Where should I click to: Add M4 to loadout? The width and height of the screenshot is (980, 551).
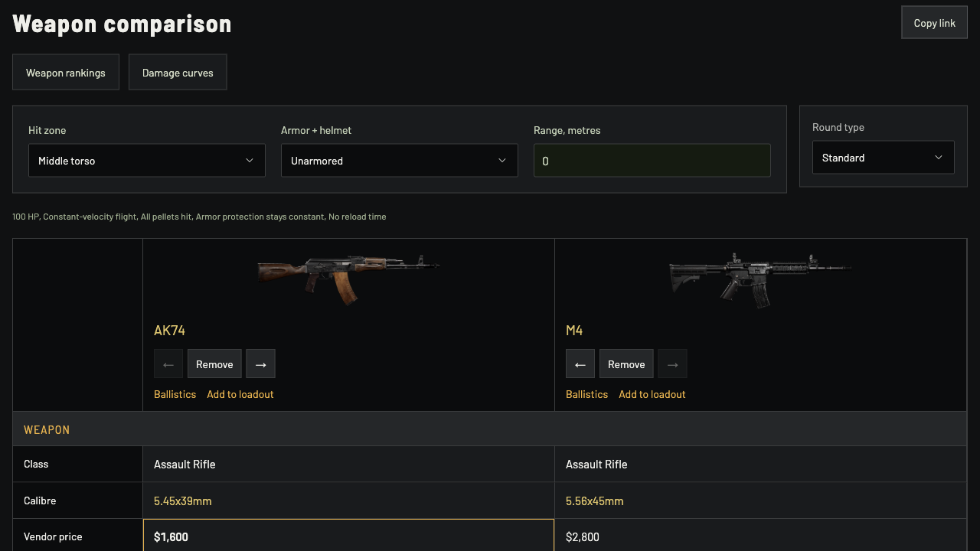[652, 394]
